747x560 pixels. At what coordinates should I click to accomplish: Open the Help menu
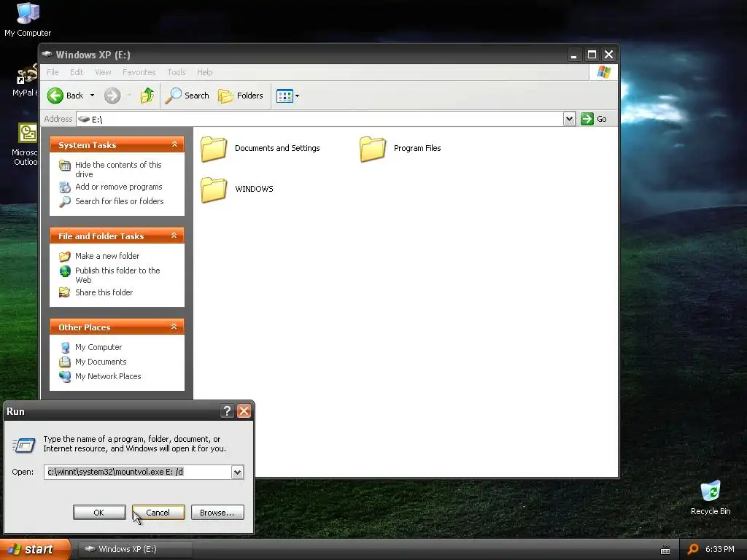[204, 72]
